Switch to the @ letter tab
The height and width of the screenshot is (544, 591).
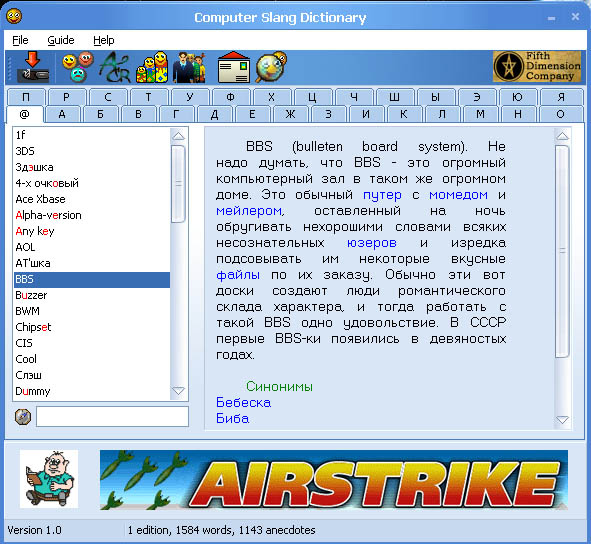24,114
